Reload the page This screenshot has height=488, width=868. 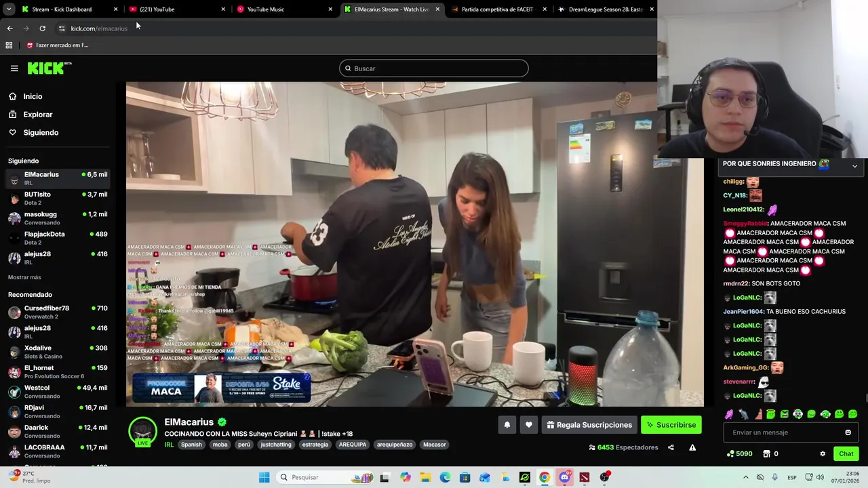coord(42,28)
